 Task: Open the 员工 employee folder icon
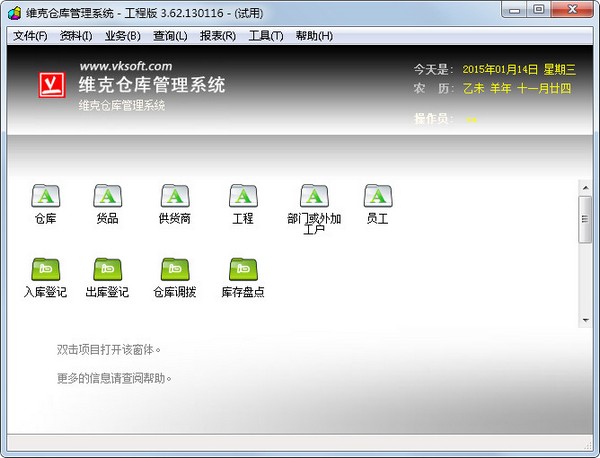[x=378, y=196]
